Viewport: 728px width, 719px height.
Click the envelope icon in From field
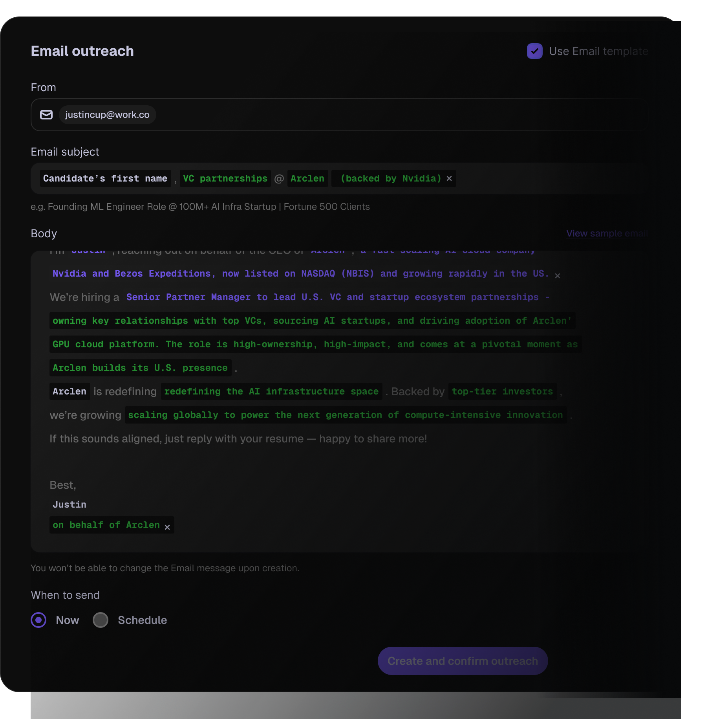(x=46, y=115)
